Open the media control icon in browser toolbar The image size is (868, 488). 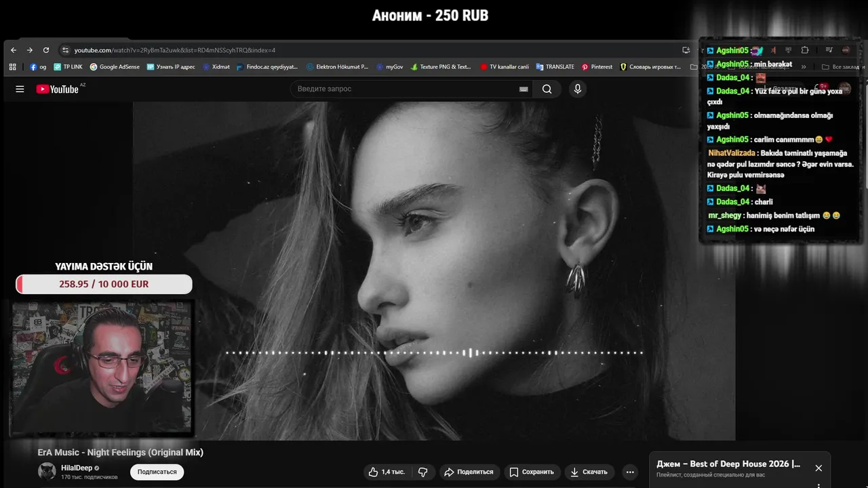click(x=829, y=50)
